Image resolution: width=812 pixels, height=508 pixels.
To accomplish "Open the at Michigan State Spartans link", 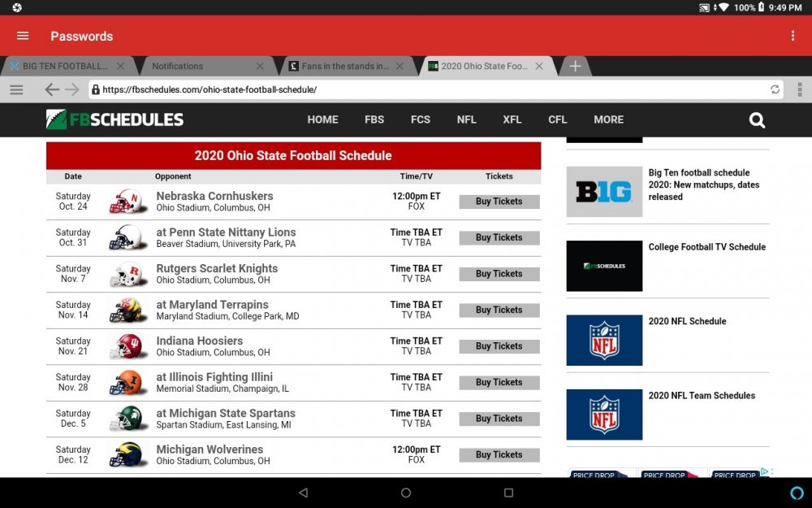I will click(226, 413).
